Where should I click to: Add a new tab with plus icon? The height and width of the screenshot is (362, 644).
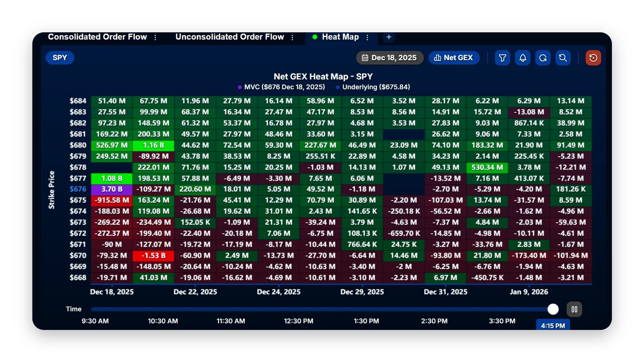tap(389, 37)
